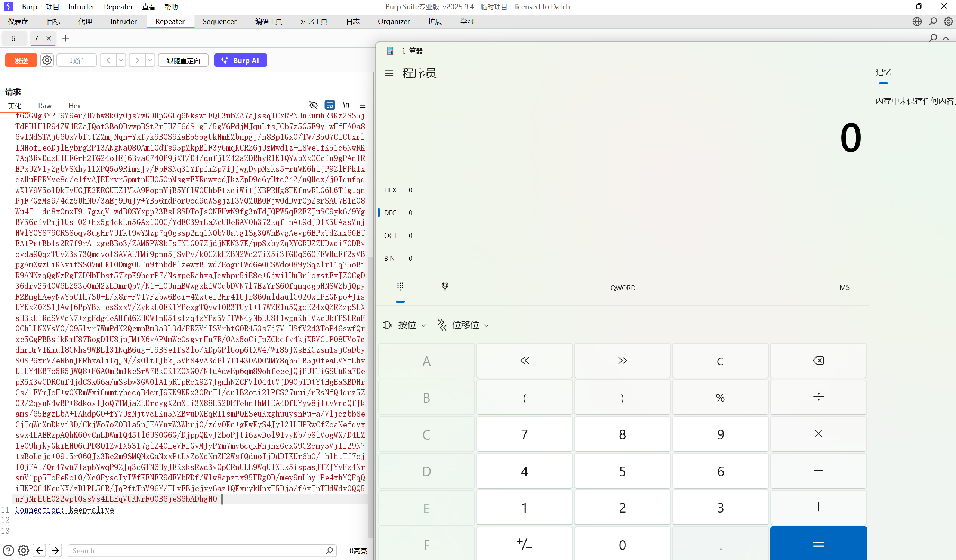Screen dimensions: 956x560
Task: Switch to bit toggling keypad icon
Action: [445, 287]
